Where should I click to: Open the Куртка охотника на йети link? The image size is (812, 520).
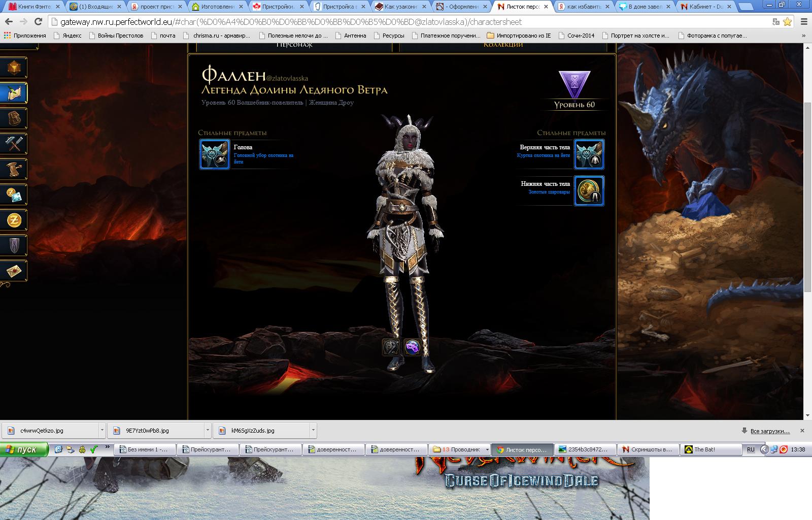point(544,155)
